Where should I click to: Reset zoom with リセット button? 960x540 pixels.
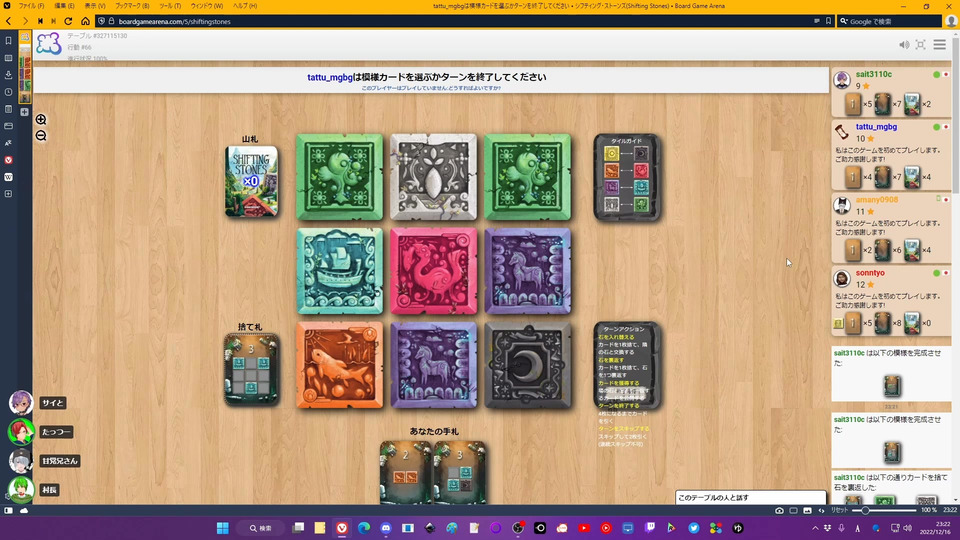coord(839,510)
